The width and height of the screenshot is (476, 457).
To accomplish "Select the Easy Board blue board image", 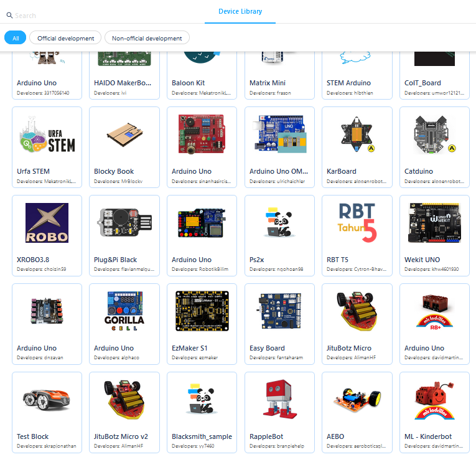I will [279, 311].
